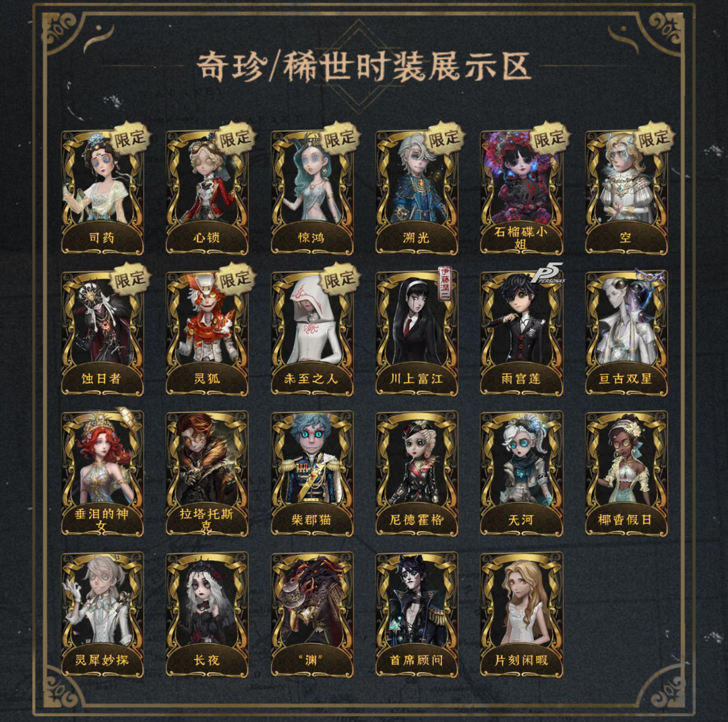Select the 石榴碟小姐 costume card

521,192
